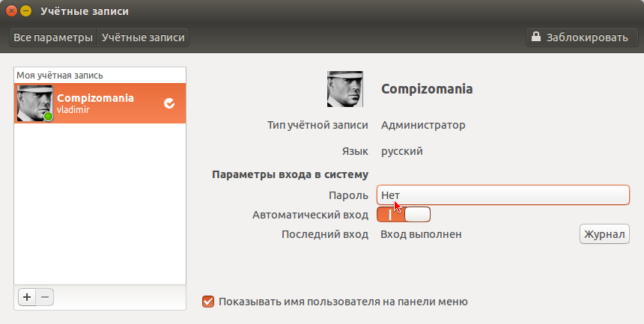The height and width of the screenshot is (324, 644).
Task: Click the small avatar in user list
Action: pos(35,103)
